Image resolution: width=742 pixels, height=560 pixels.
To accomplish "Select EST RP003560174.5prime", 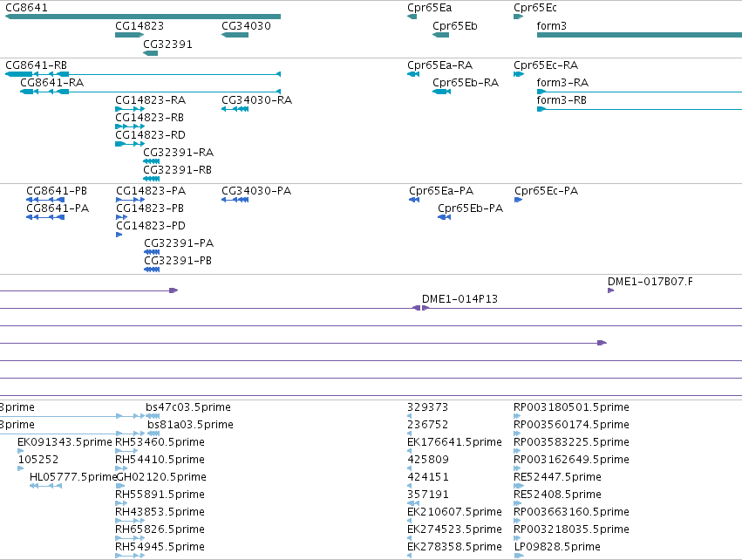I will pos(517,434).
